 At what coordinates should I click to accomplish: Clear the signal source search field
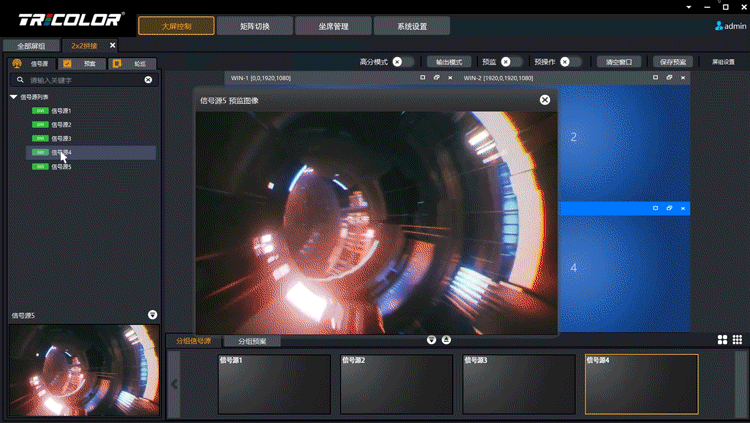[x=148, y=80]
